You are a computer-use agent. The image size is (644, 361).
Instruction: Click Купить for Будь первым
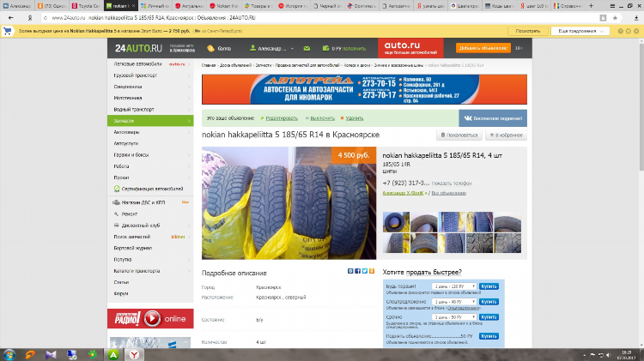(489, 286)
